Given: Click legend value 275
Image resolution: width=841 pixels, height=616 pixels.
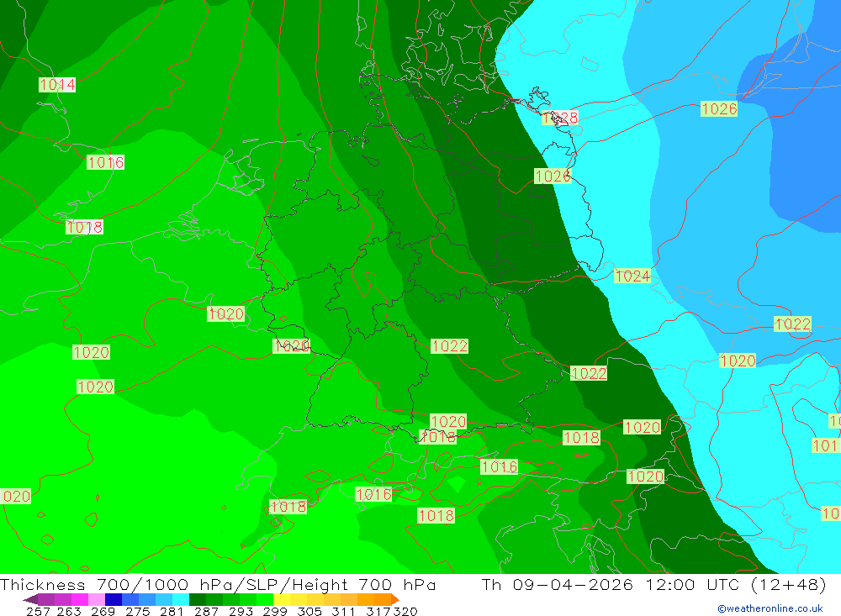Looking at the screenshot, I should pyautogui.click(x=138, y=612).
